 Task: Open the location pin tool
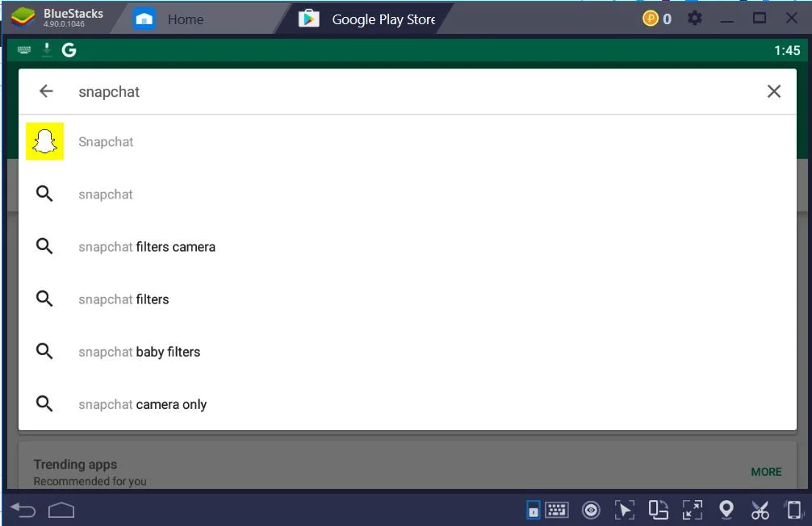[726, 510]
